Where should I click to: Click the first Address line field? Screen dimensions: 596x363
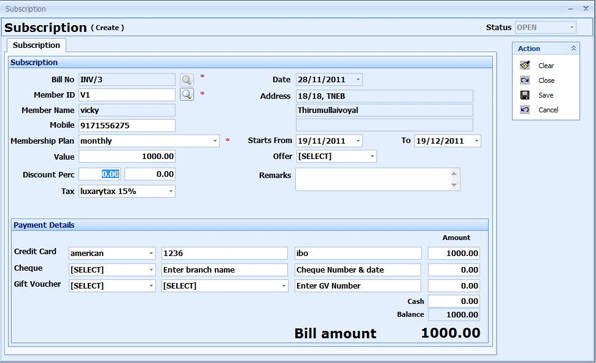click(384, 96)
